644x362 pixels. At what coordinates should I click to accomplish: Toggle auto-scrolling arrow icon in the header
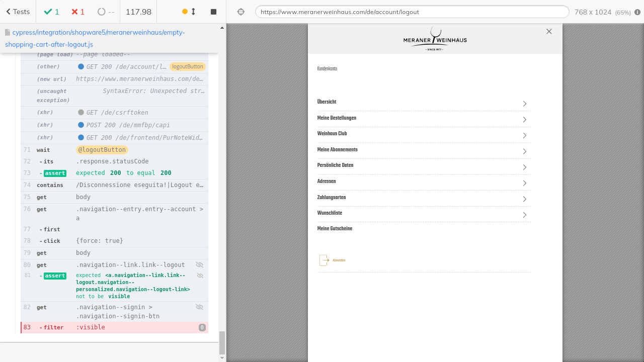click(193, 12)
